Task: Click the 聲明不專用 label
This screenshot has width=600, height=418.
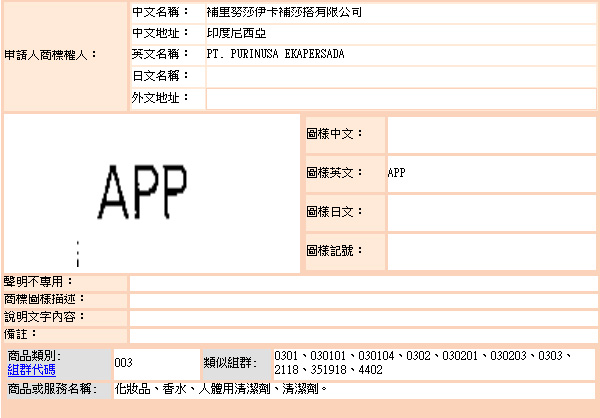Action: (x=38, y=282)
